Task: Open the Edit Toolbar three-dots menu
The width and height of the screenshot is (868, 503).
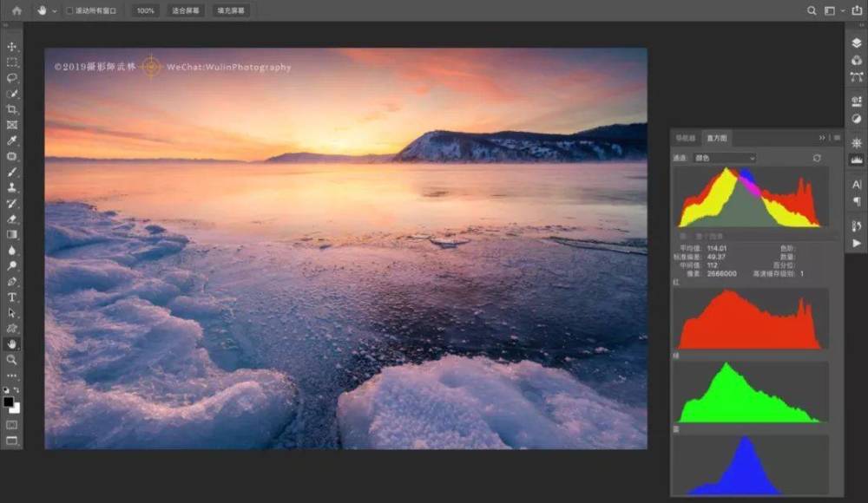Action: click(11, 376)
